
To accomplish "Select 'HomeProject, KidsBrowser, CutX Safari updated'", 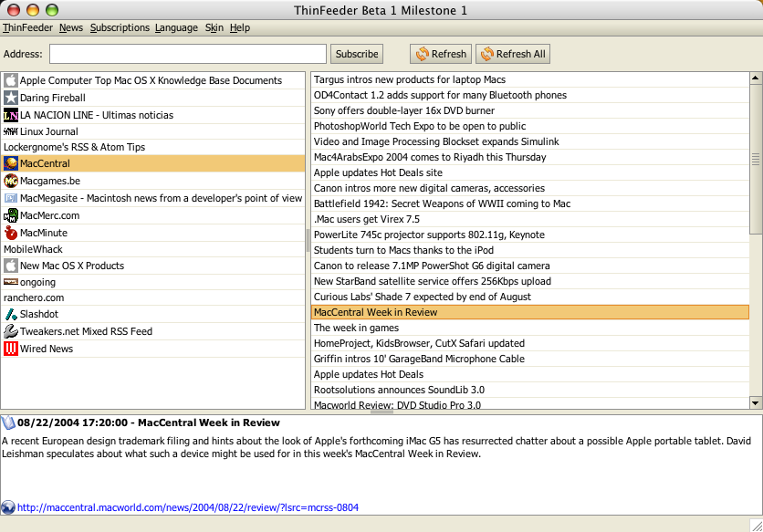I will 530,344.
